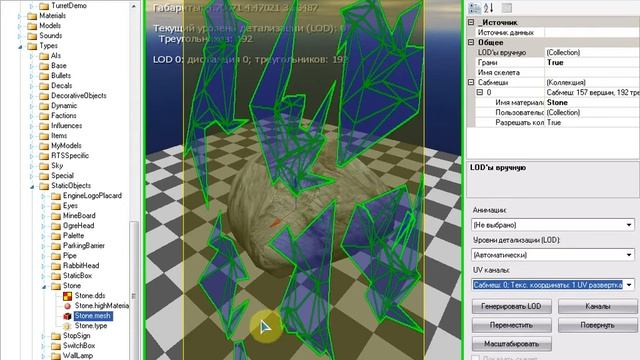This screenshot has width=640, height=360.
Task: Open the Уровни детализации (LOD) dropdown
Action: [629, 255]
